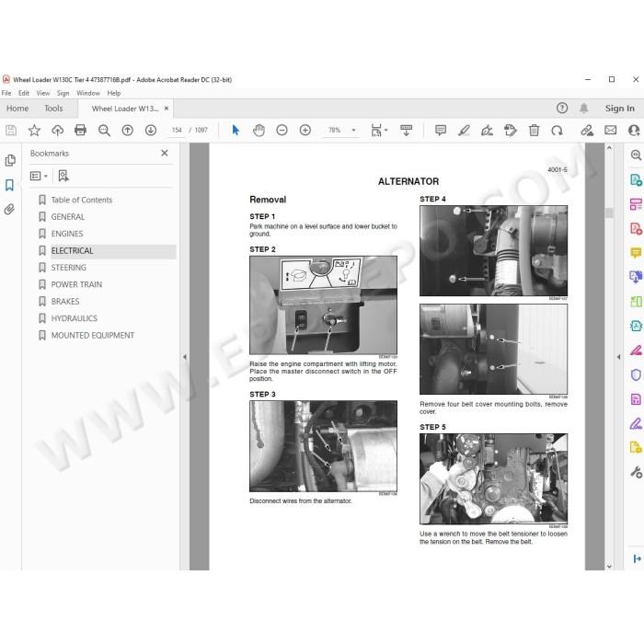Select the arrow Selection tool
644x644 pixels.
pos(236,131)
